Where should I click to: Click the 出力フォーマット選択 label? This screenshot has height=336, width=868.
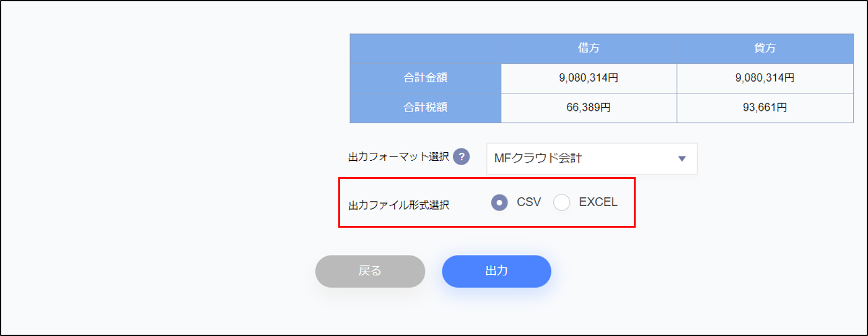pyautogui.click(x=398, y=157)
